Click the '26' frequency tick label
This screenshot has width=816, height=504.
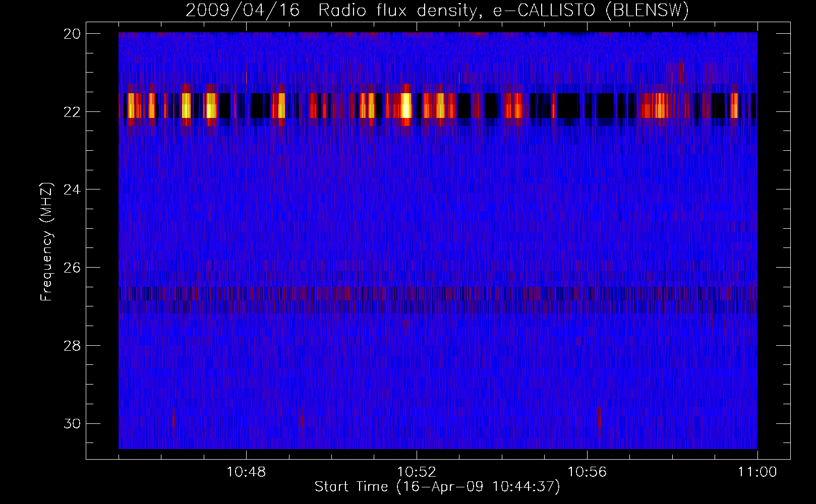(72, 268)
